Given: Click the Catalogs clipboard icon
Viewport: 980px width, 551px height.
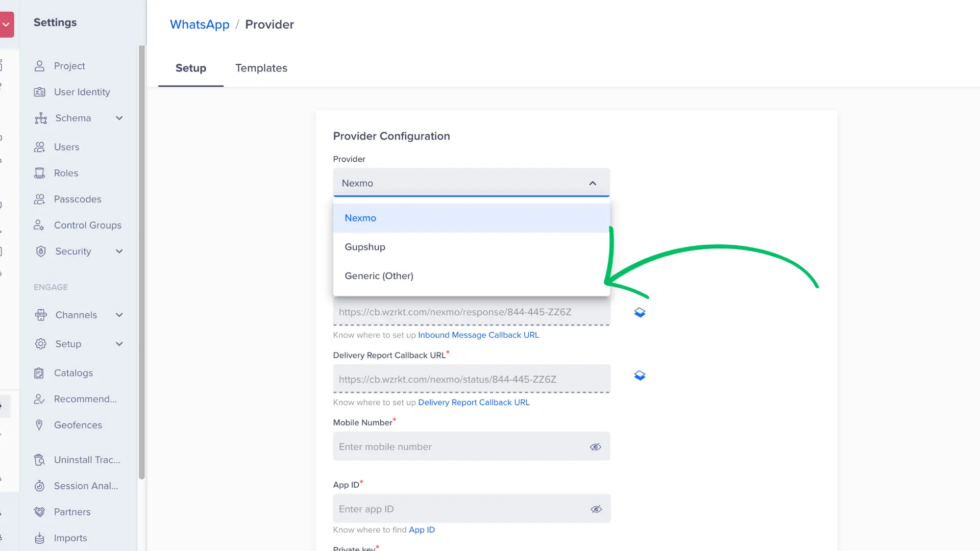Looking at the screenshot, I should [39, 373].
